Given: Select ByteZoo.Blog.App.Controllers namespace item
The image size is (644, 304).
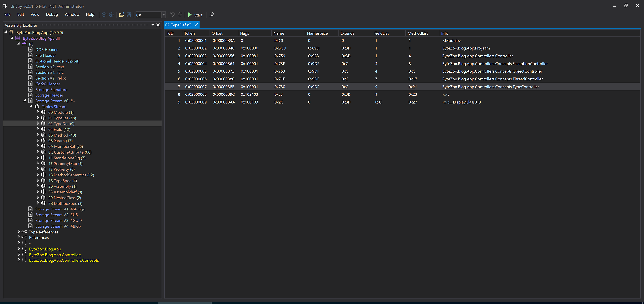Looking at the screenshot, I should tap(55, 255).
